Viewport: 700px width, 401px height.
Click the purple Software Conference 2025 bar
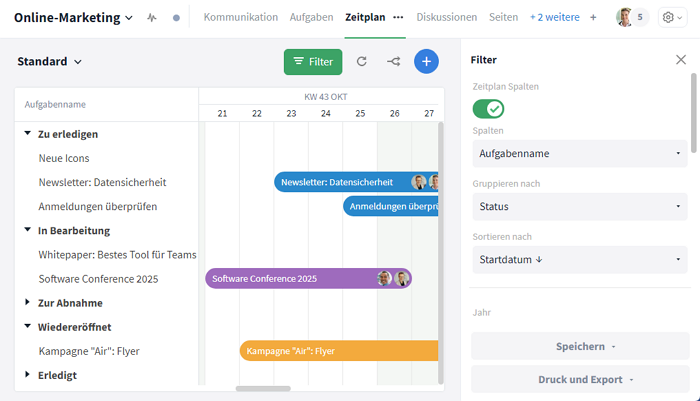(290, 278)
